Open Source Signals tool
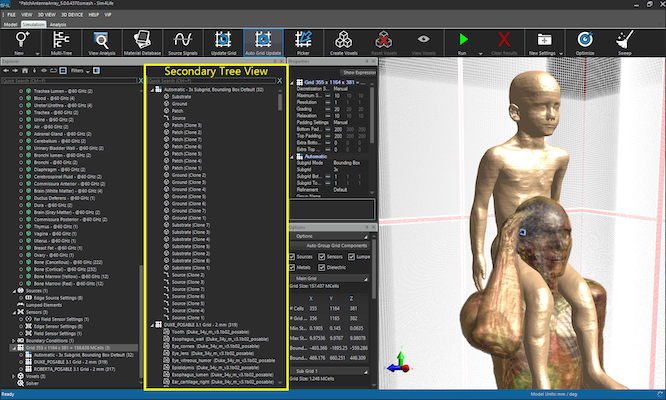Screen dimensions: 666x400 pos(183,40)
